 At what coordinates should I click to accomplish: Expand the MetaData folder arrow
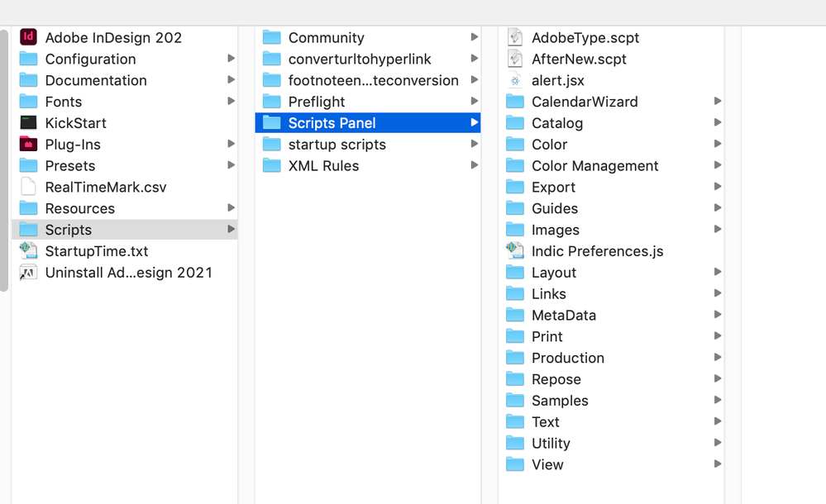(718, 314)
